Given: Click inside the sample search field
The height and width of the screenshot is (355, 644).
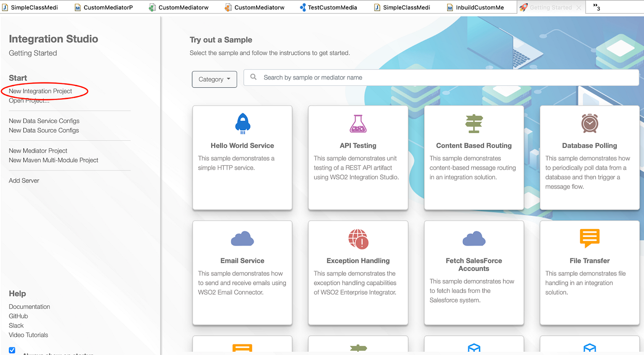Looking at the screenshot, I should (x=379, y=77).
